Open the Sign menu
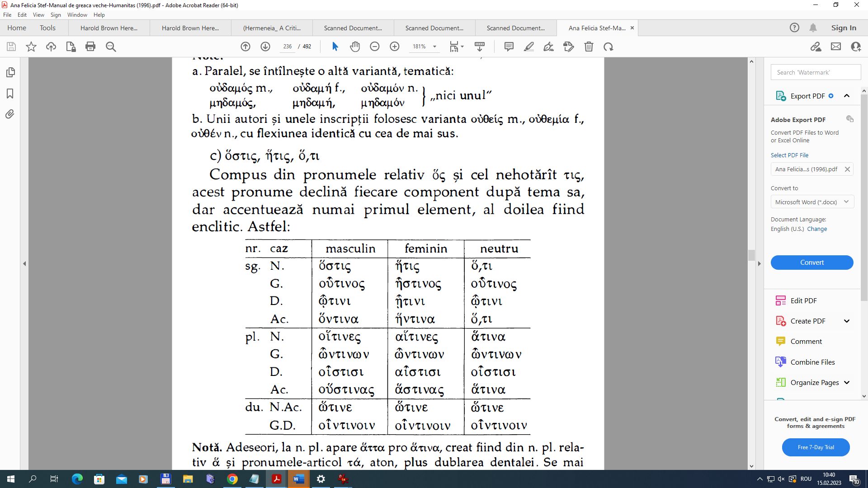This screenshot has height=488, width=868. (x=56, y=15)
